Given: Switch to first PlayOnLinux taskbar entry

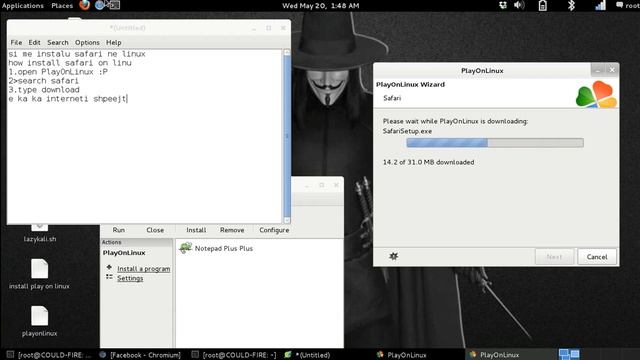Looking at the screenshot, I should [402, 355].
